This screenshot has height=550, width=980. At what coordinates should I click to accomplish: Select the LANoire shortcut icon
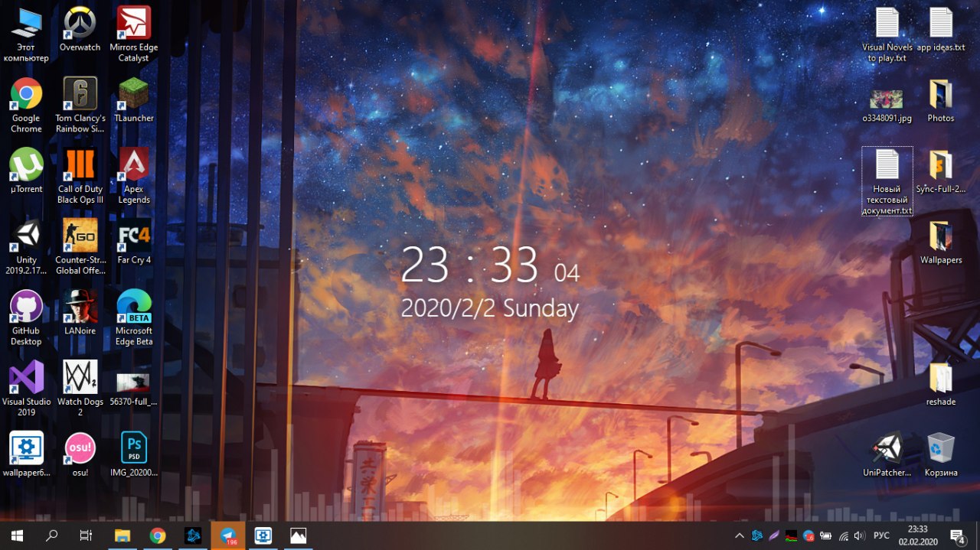tap(80, 313)
